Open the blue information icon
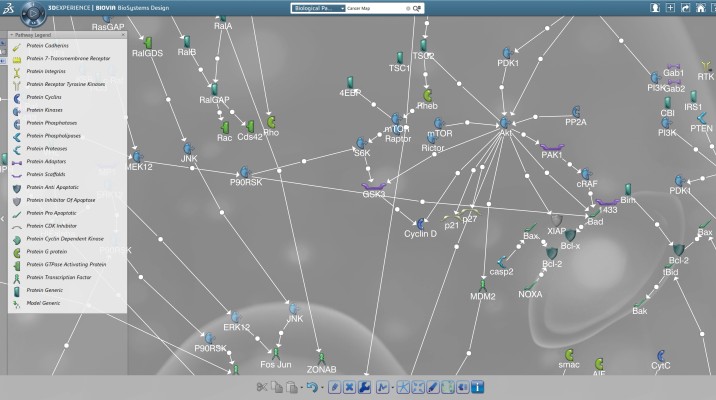716x400 pixels. click(x=478, y=387)
